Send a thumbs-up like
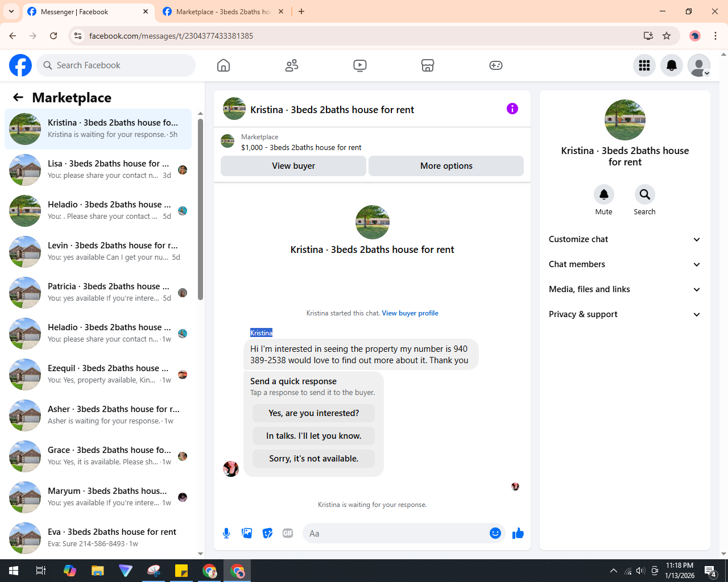 click(518, 533)
